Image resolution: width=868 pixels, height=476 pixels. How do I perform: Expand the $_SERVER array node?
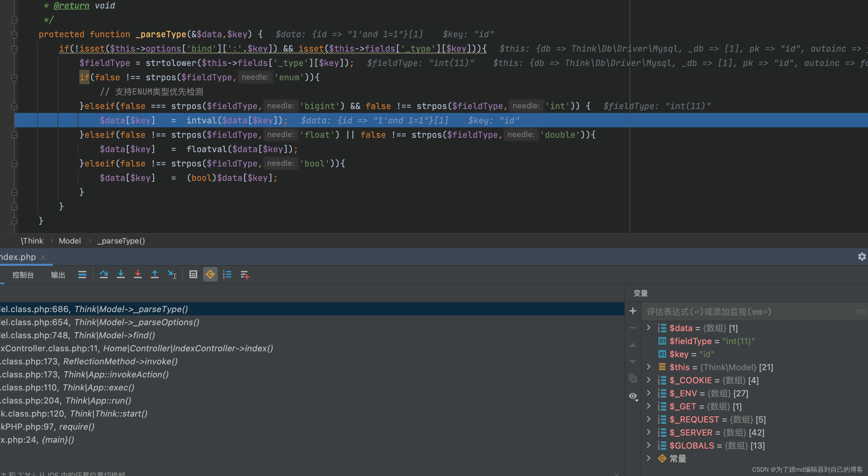click(x=648, y=432)
